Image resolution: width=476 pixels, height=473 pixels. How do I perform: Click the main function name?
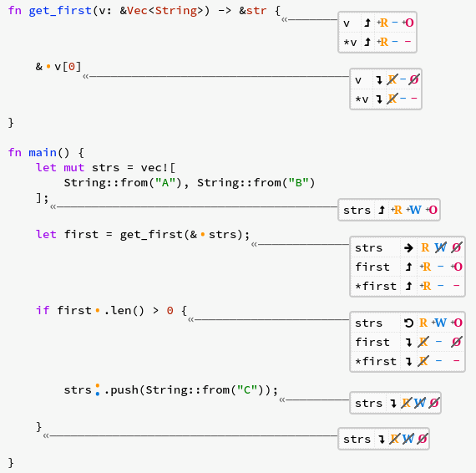43,152
